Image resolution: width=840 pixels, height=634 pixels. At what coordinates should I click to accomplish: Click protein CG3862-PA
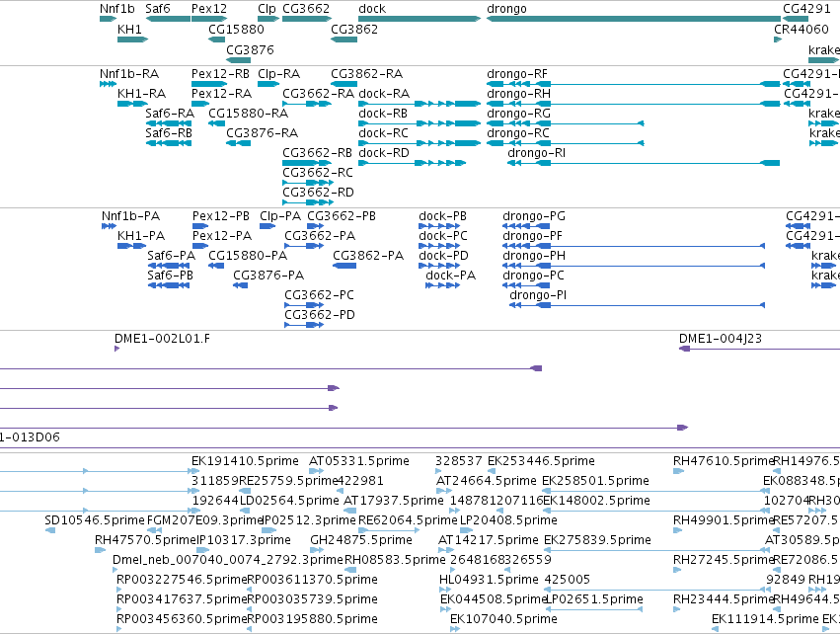click(368, 256)
